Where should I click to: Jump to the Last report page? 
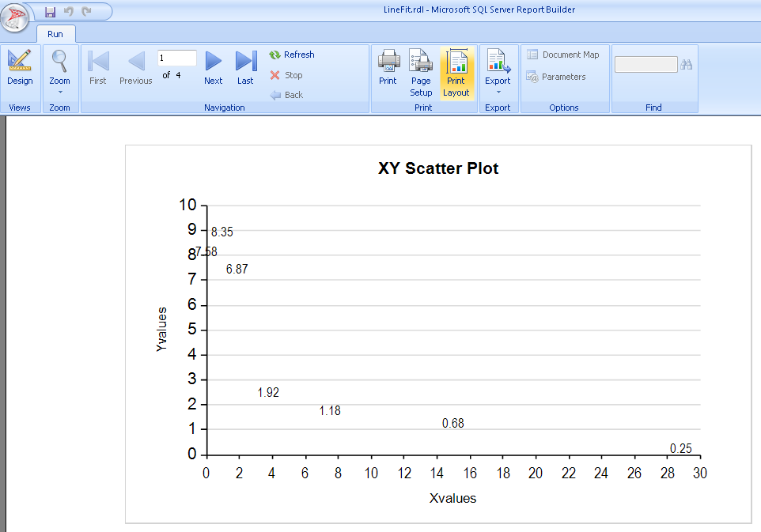tap(246, 68)
